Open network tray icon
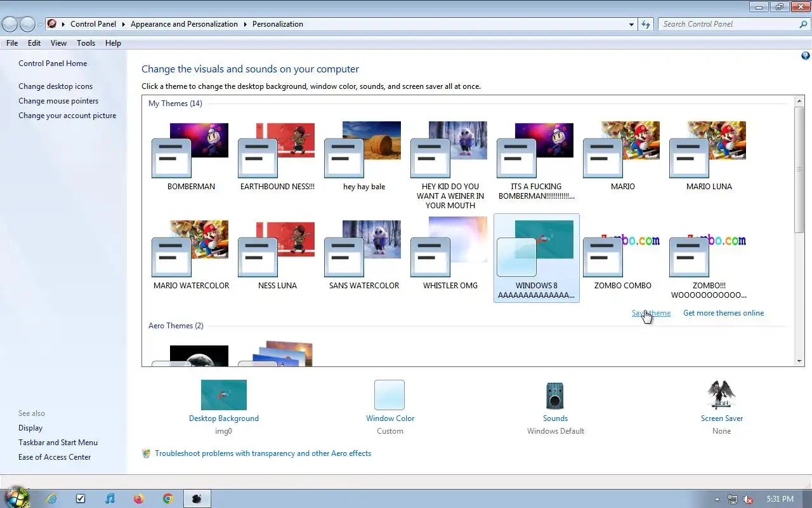The height and width of the screenshot is (508, 812). [x=733, y=499]
